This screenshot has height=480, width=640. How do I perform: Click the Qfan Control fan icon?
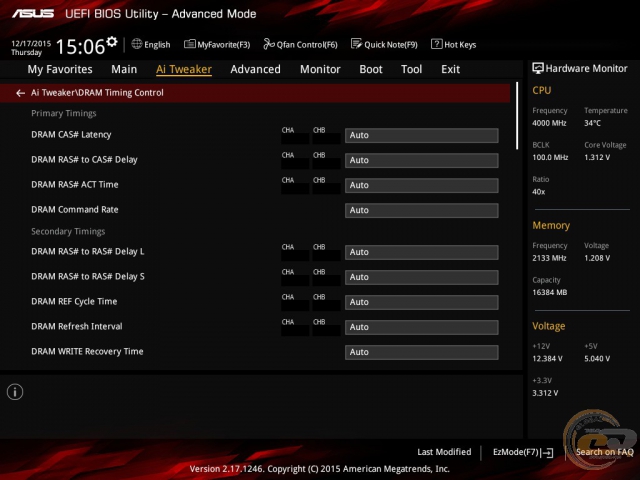pos(269,44)
